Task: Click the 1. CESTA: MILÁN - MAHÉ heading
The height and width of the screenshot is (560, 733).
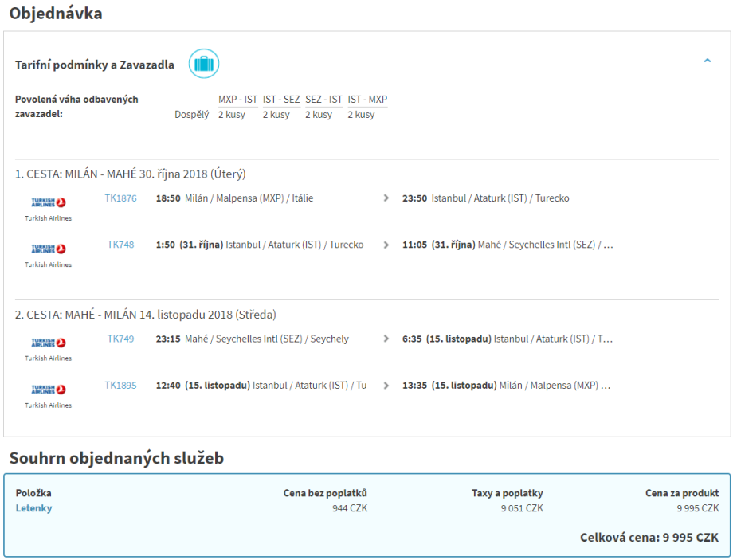Action: tap(131, 174)
